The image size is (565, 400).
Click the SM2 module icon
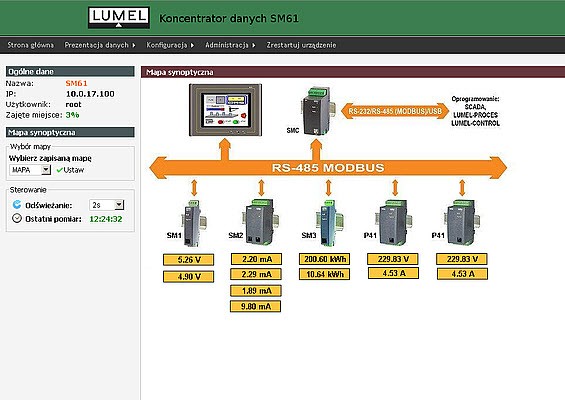pos(260,222)
